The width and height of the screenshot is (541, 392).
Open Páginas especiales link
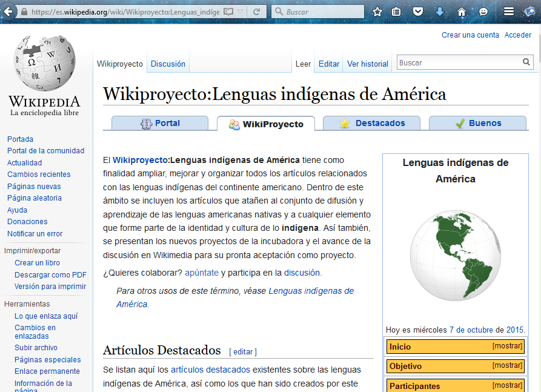48,359
